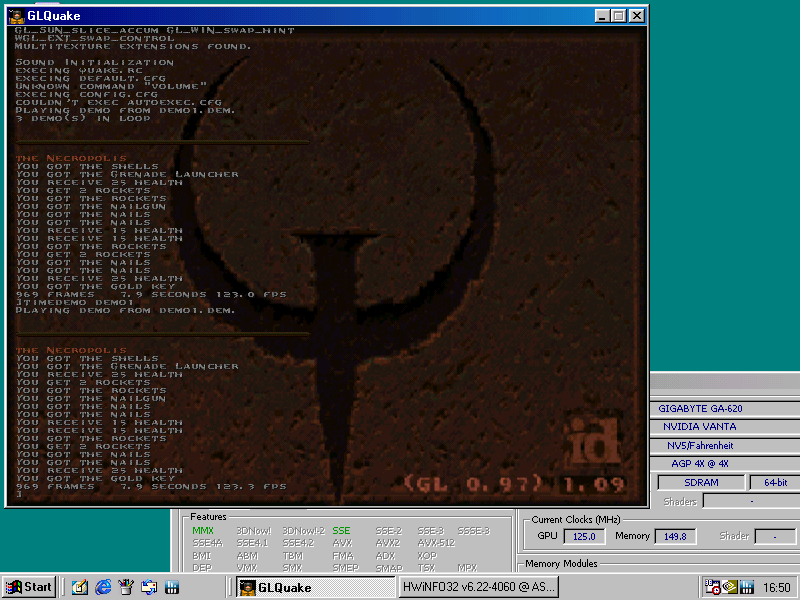Click the SDRAM memory type field
The width and height of the screenshot is (800, 600).
tap(701, 482)
